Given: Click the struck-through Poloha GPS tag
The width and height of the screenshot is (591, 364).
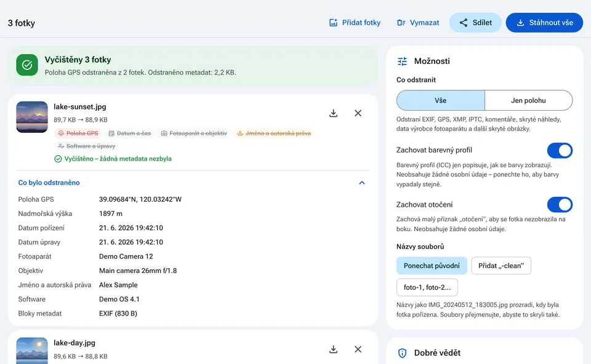Looking at the screenshot, I should (78, 133).
